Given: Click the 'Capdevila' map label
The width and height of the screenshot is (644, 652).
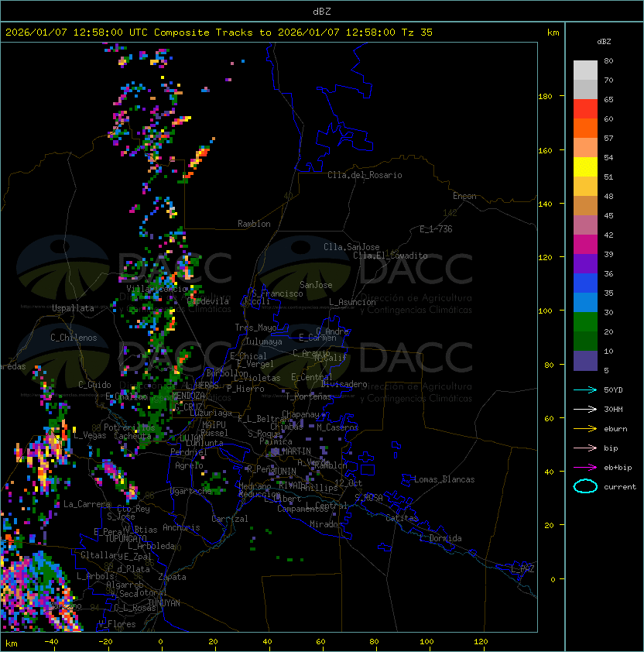Looking at the screenshot, I should point(208,301).
